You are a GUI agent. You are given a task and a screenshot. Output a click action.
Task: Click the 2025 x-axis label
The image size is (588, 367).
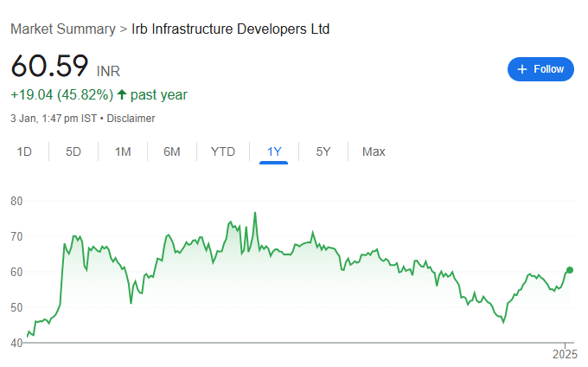point(565,354)
